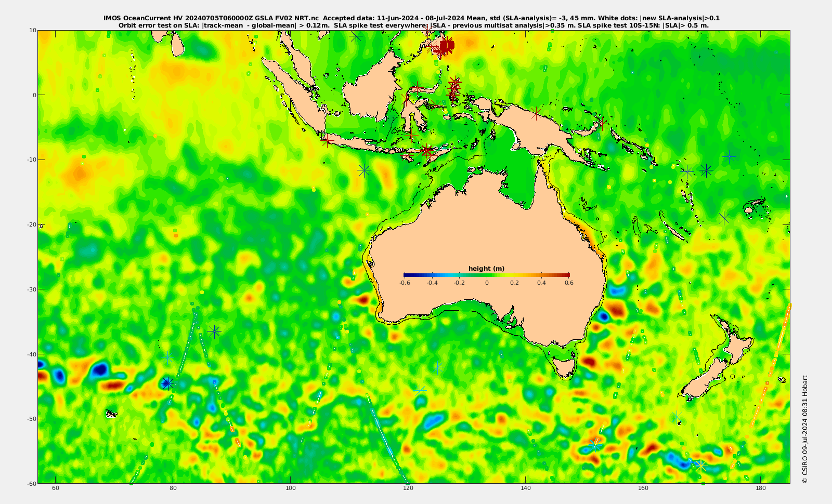Click the cyan asterisk marker south of New Zealand
832x504 pixels.
pyautogui.click(x=677, y=417)
